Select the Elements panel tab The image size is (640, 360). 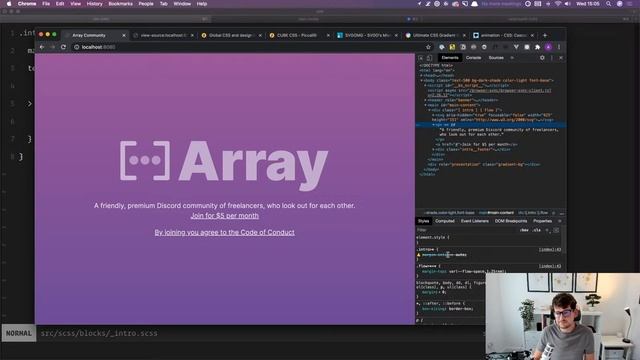click(x=450, y=58)
